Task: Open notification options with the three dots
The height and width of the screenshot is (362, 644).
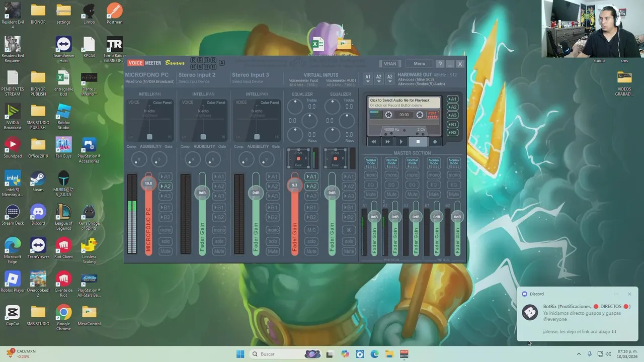Action: (616, 294)
